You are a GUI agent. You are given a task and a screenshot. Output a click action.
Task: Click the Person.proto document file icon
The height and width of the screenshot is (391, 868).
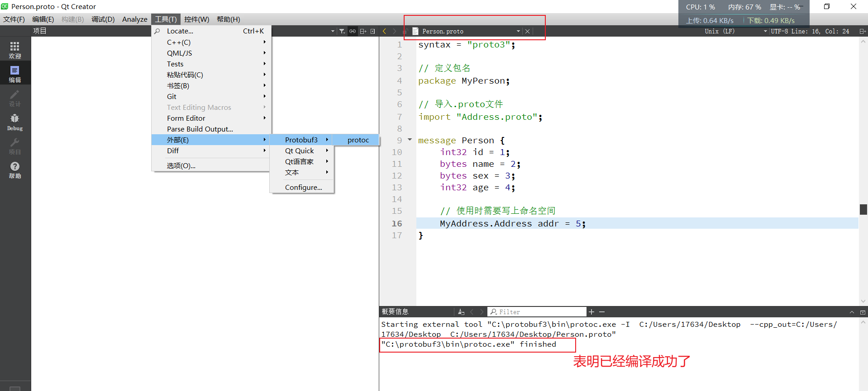pos(415,31)
